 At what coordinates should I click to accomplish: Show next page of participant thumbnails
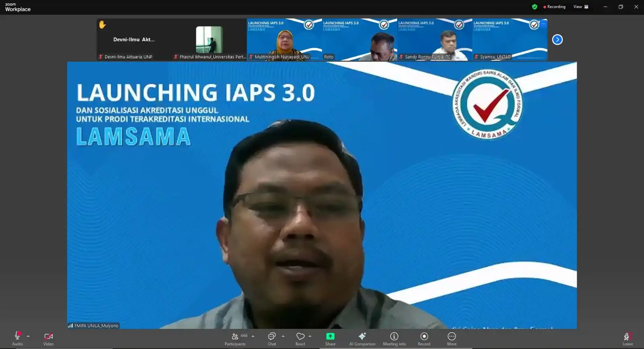coord(557,39)
